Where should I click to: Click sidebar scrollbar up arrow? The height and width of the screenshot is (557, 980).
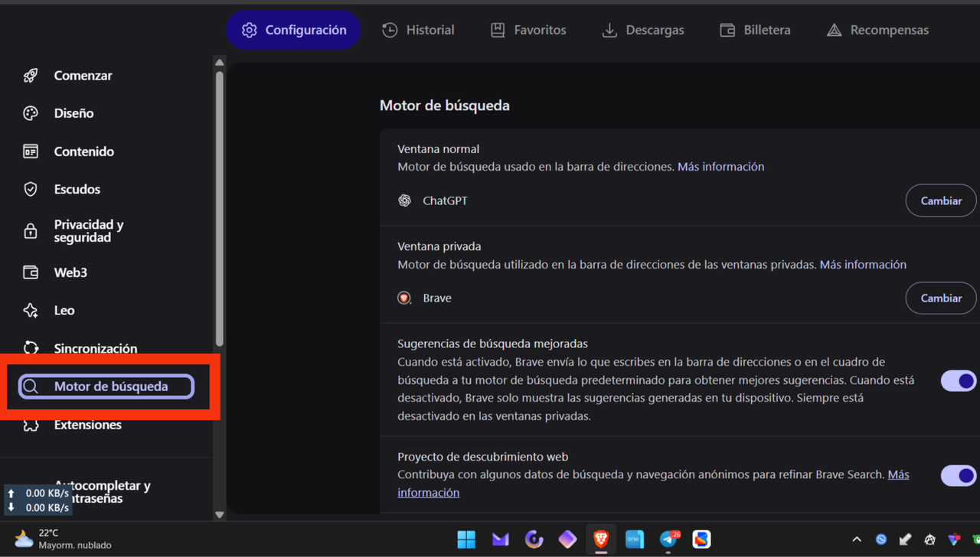click(x=220, y=62)
